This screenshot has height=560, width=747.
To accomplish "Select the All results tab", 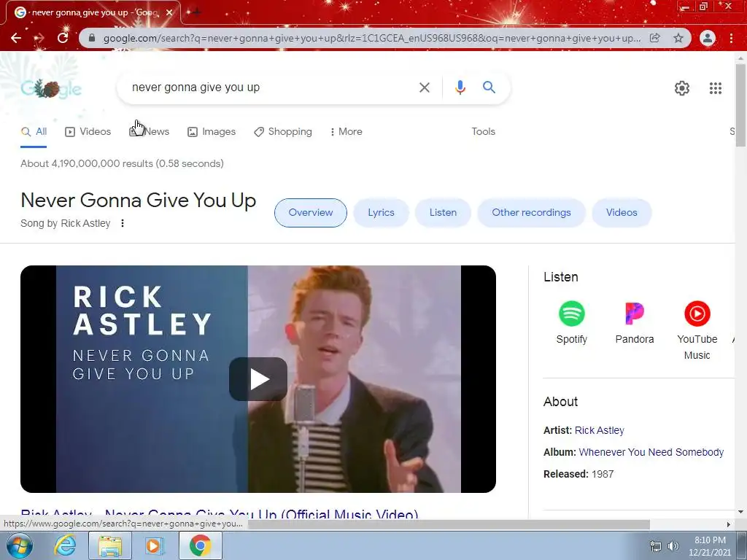I will (34, 132).
